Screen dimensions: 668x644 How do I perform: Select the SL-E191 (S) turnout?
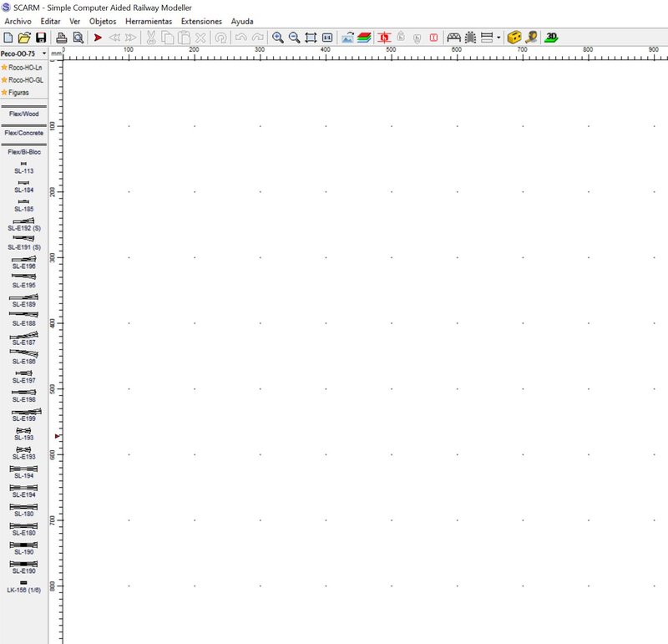[x=24, y=243]
